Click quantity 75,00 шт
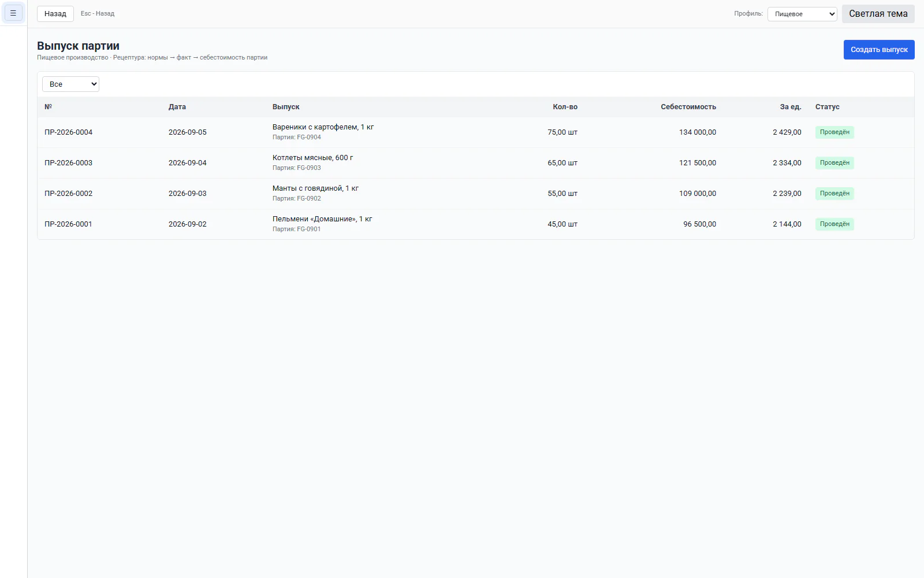The height and width of the screenshot is (578, 924). 562,132
